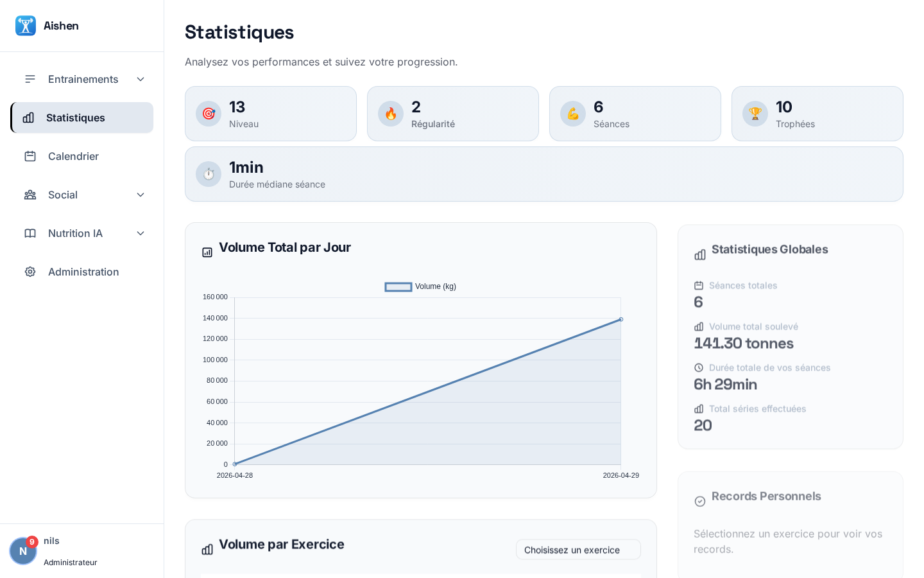Viewport: 924px width, 578px height.
Task: Click the "2026-04-29" x-axis date label
Action: 621,475
